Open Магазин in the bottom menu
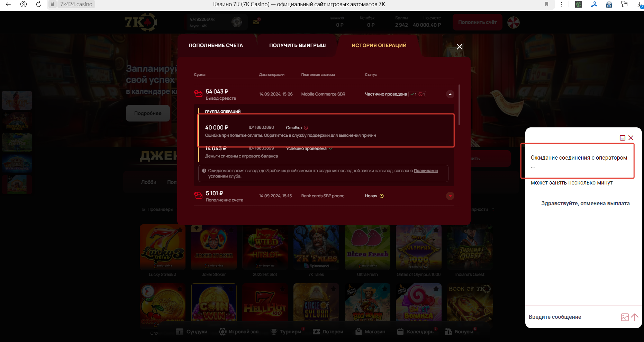 coord(370,332)
